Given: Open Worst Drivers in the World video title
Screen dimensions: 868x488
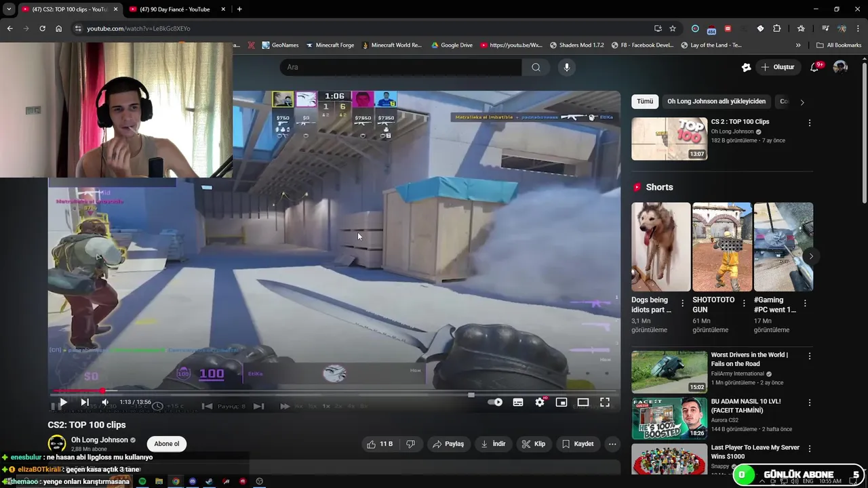Looking at the screenshot, I should click(749, 359).
